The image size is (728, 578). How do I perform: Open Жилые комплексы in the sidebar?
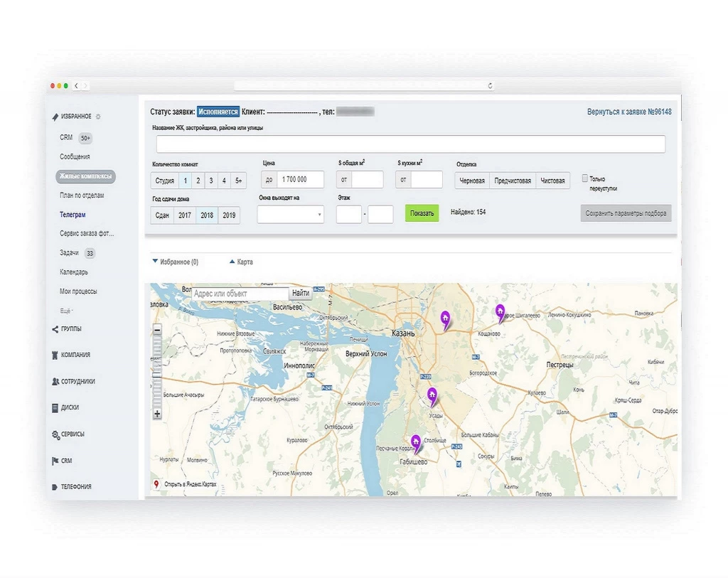[85, 176]
